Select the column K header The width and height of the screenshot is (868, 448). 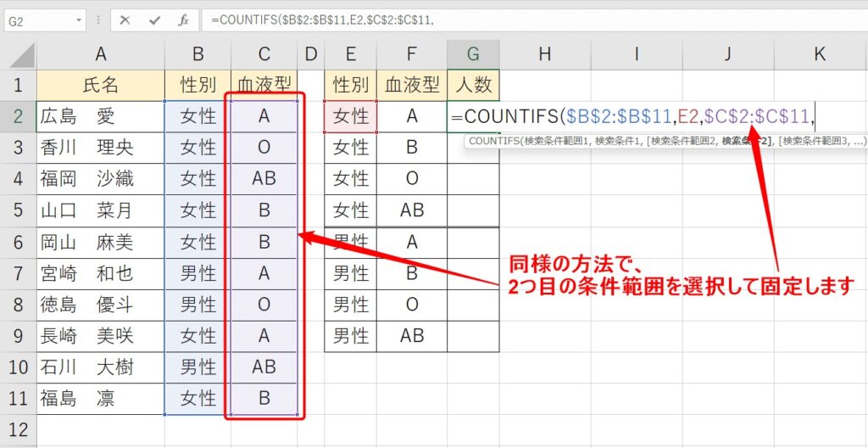pyautogui.click(x=820, y=54)
